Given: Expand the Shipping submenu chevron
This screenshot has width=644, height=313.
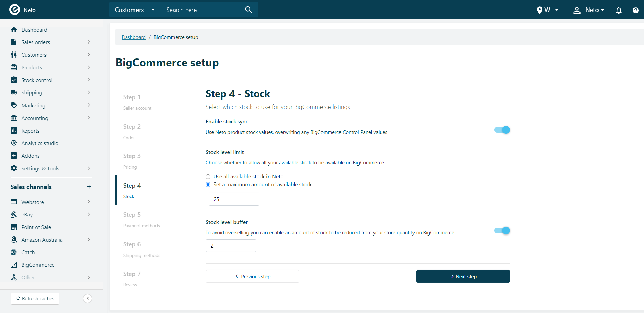Looking at the screenshot, I should tap(89, 92).
